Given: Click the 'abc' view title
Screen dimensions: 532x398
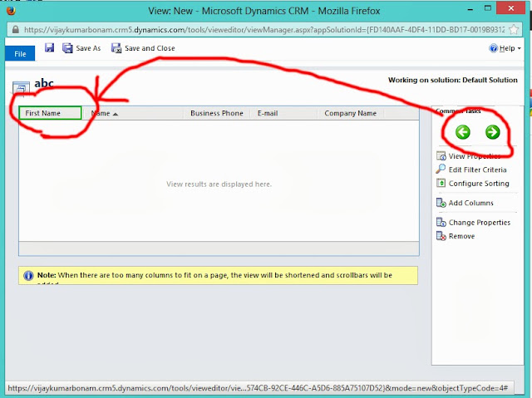Looking at the screenshot, I should [44, 83].
